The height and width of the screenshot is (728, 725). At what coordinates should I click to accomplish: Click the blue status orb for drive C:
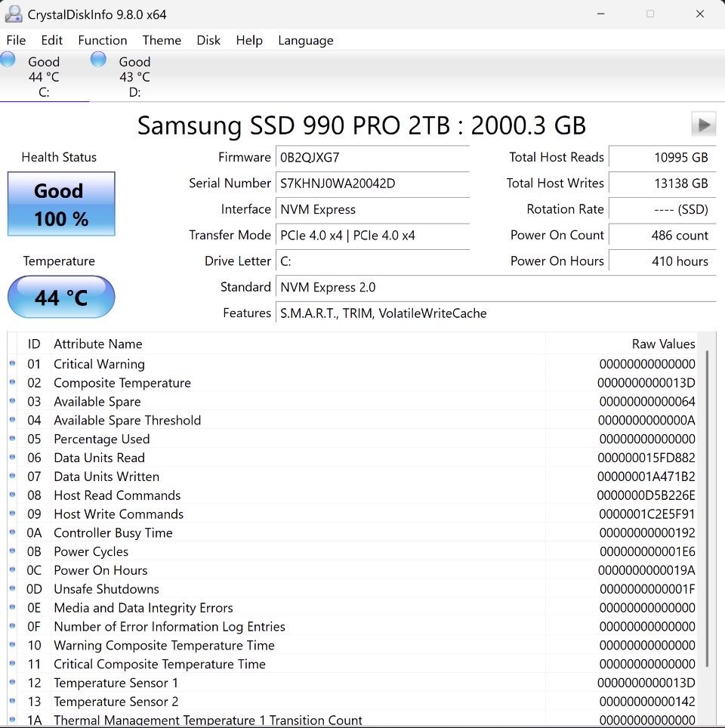(x=8, y=60)
